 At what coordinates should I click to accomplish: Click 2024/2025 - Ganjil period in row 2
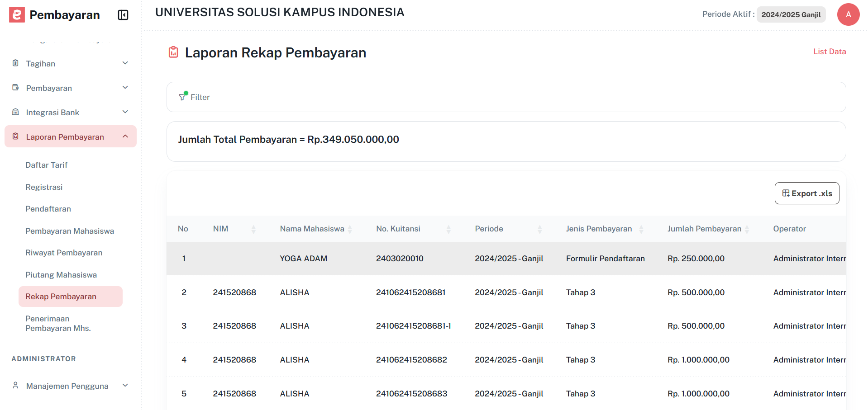(x=509, y=292)
